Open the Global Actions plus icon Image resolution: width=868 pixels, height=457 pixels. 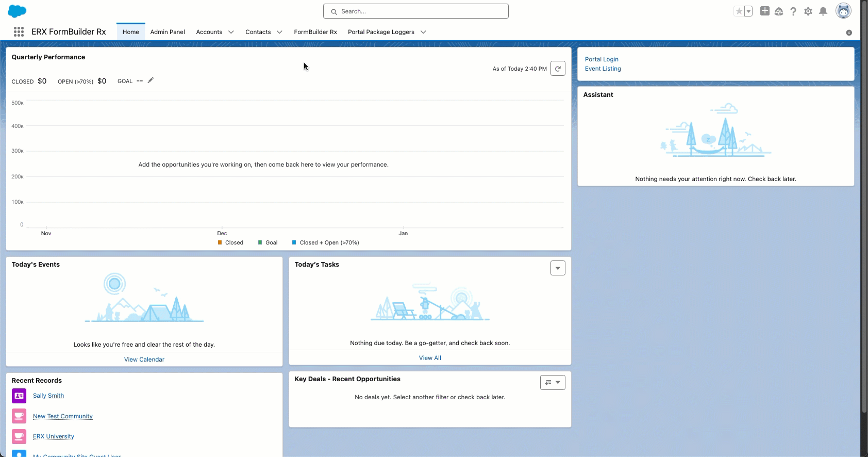coord(765,11)
